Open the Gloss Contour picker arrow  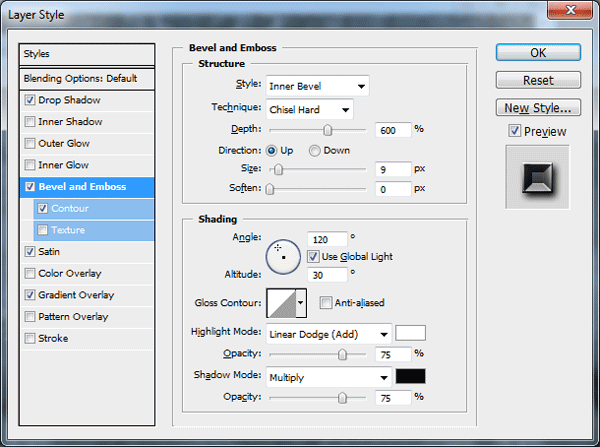[x=301, y=303]
